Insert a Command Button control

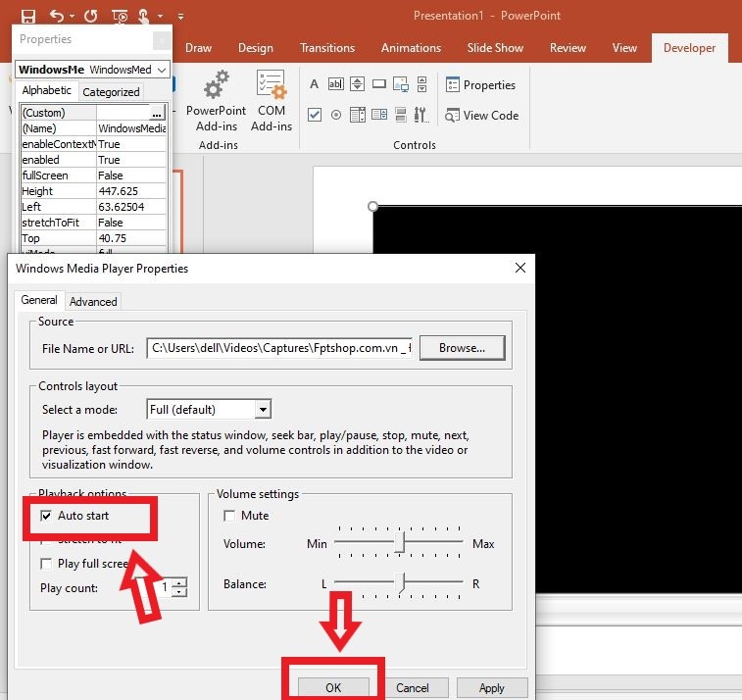coord(379,84)
